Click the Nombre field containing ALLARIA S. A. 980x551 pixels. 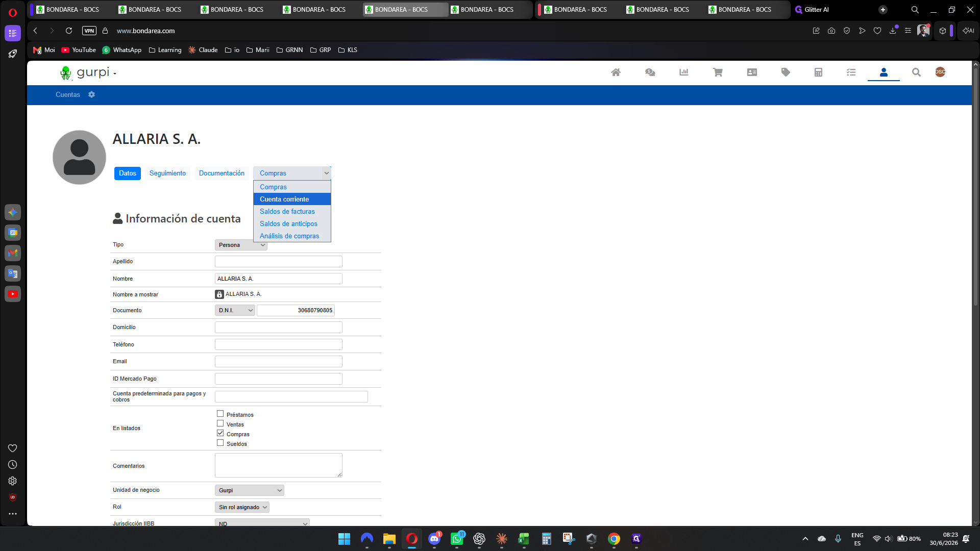tap(279, 279)
